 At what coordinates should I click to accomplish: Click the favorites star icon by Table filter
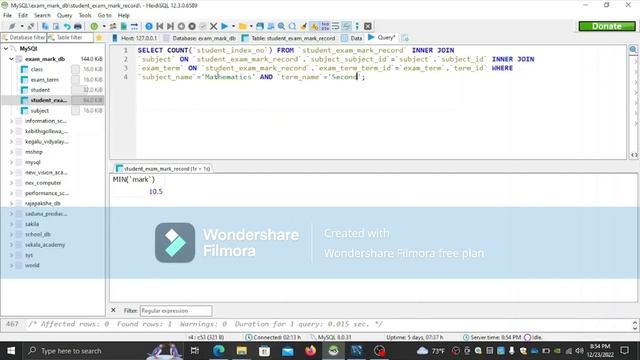(x=99, y=38)
